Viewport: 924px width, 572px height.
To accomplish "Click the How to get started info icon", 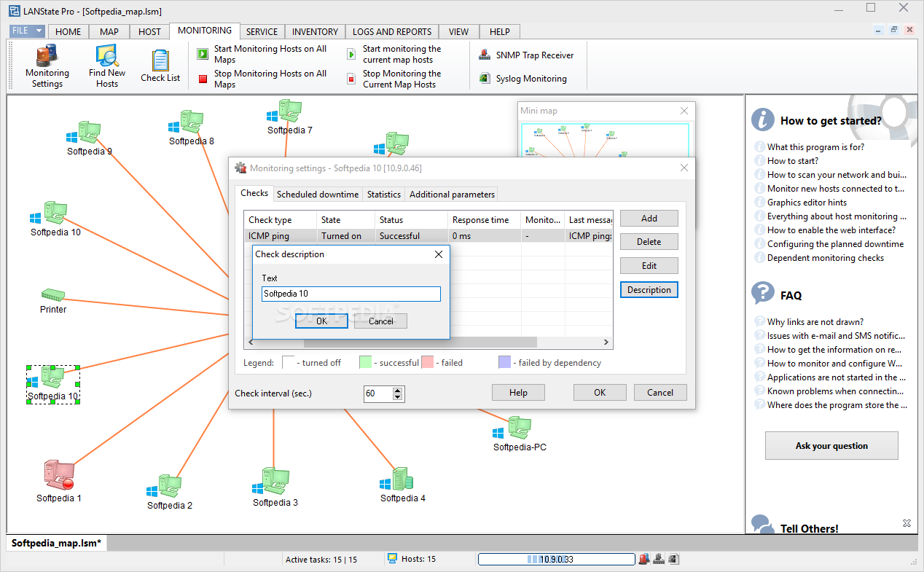I will tap(763, 120).
